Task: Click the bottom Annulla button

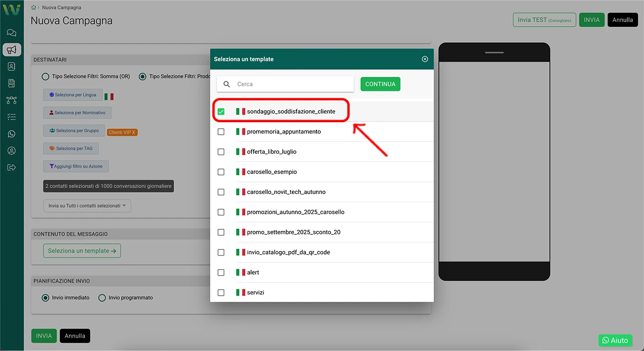Action: 75,336
